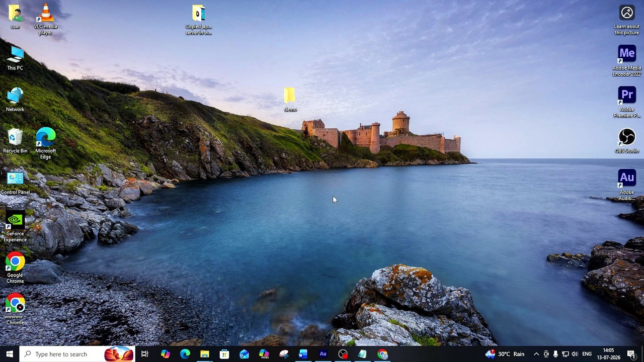Open the Windows Start menu
Image resolution: width=644 pixels, height=362 pixels.
point(10,354)
